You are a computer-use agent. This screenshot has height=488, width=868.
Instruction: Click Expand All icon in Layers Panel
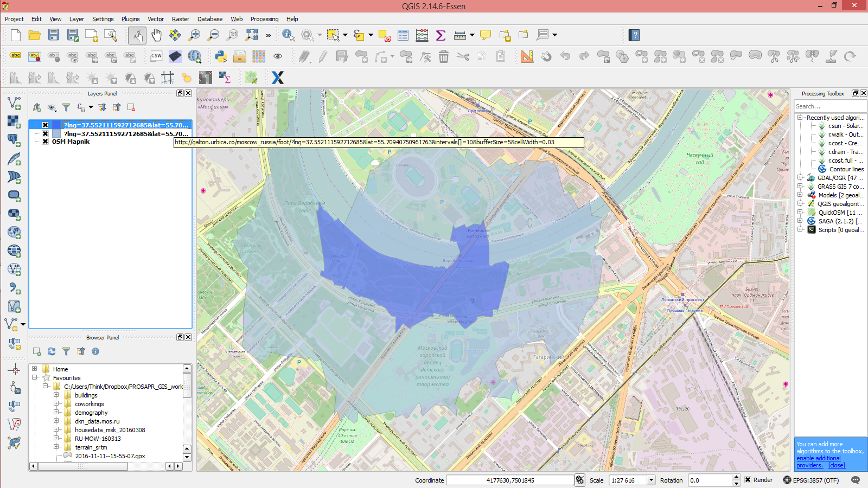[x=102, y=107]
